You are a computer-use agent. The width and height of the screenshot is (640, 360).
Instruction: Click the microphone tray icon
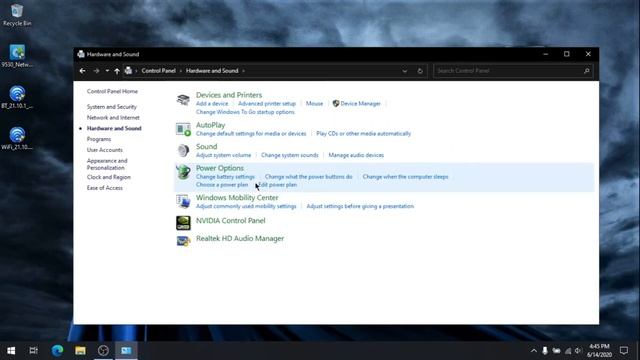[x=545, y=351]
